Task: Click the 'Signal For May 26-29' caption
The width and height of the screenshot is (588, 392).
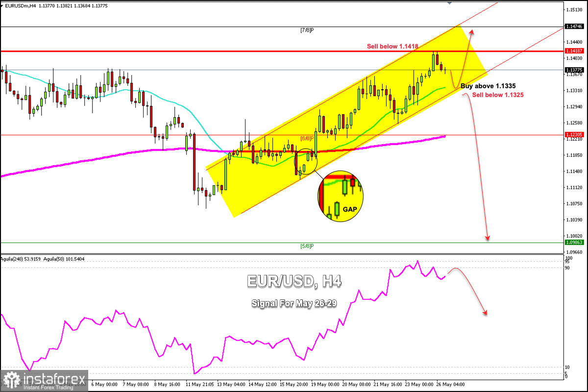Action: (294, 303)
